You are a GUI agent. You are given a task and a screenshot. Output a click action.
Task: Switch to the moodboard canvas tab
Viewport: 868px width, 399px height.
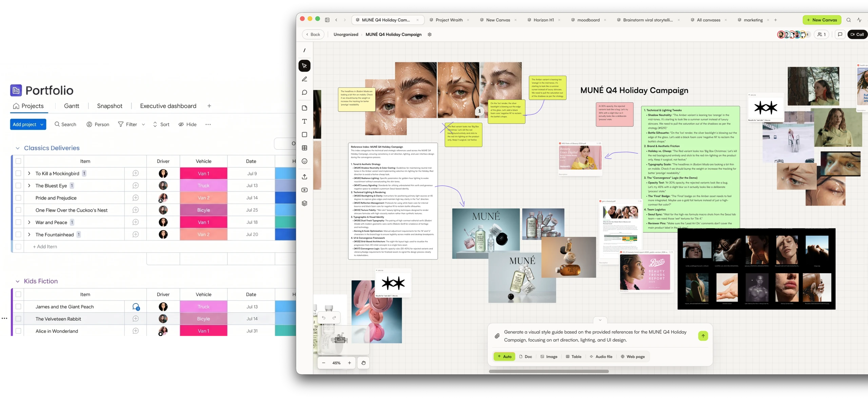pyautogui.click(x=588, y=20)
